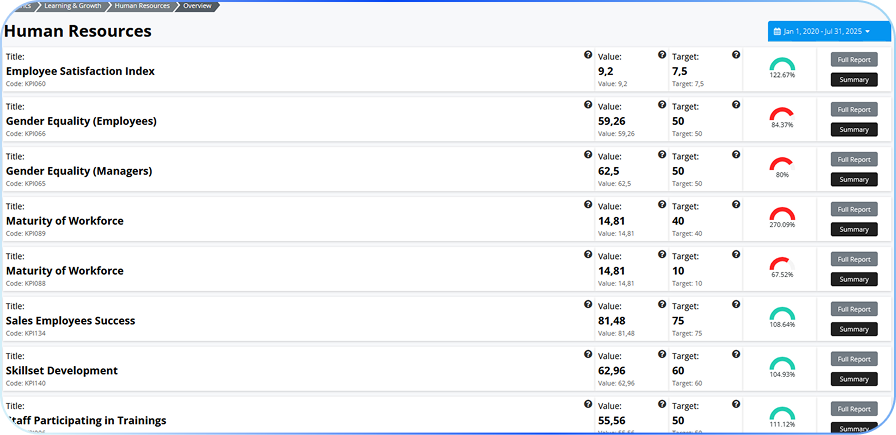Open the date range dropdown
The image size is (896, 435).
(828, 32)
